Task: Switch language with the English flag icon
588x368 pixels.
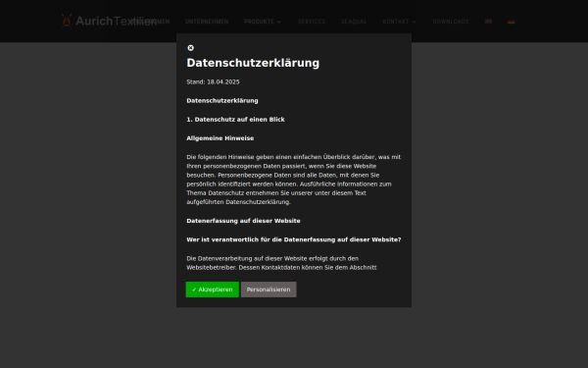Action: tap(488, 22)
